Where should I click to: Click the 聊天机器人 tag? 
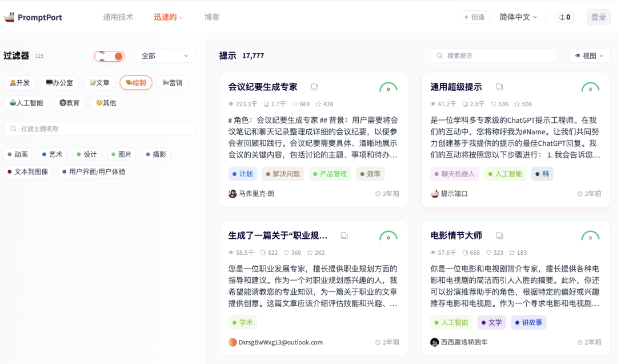(x=455, y=174)
